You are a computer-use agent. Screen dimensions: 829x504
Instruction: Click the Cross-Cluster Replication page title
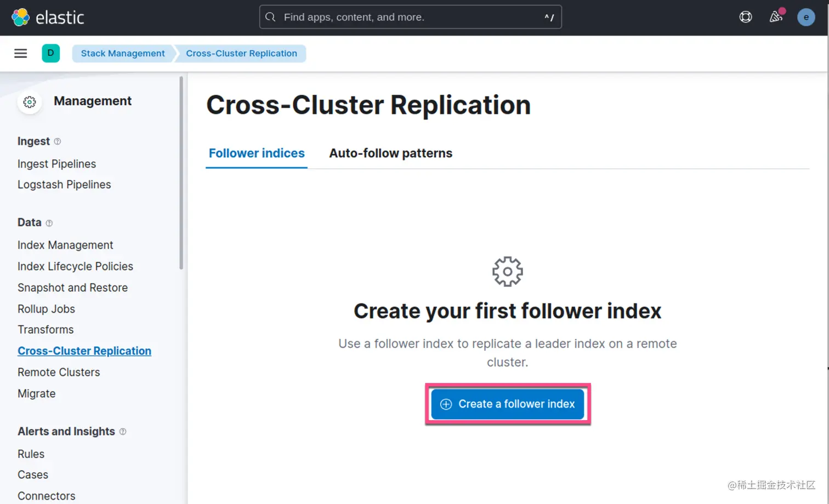368,105
